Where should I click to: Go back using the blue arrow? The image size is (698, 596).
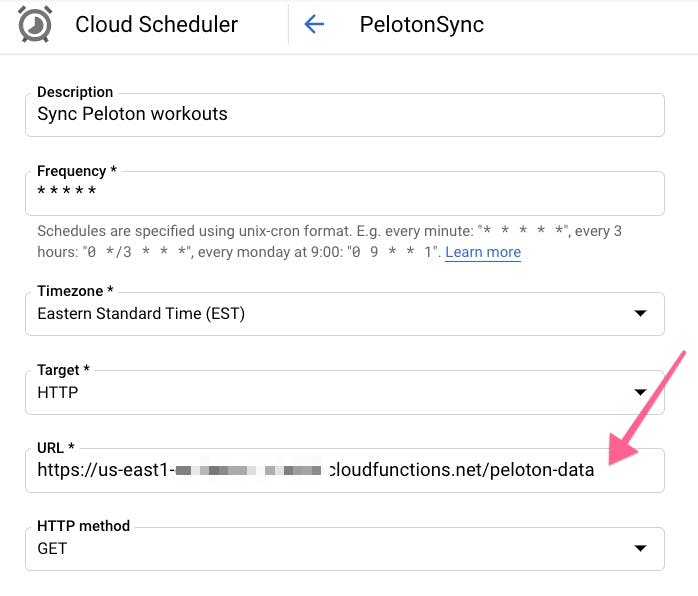(314, 25)
